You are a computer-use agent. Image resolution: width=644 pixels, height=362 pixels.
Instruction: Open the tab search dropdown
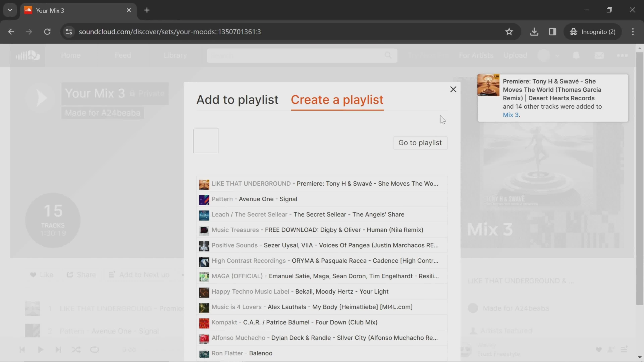point(10,10)
